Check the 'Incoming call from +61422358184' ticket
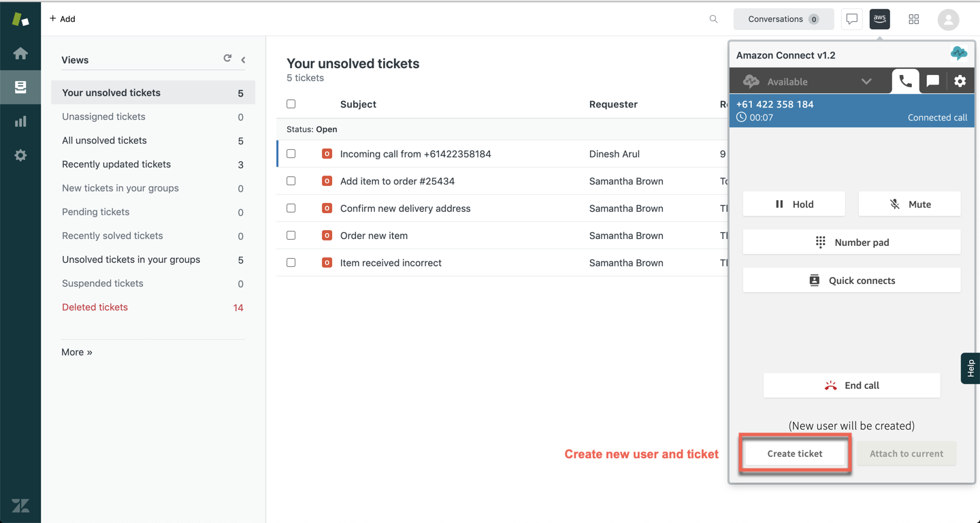 point(291,154)
